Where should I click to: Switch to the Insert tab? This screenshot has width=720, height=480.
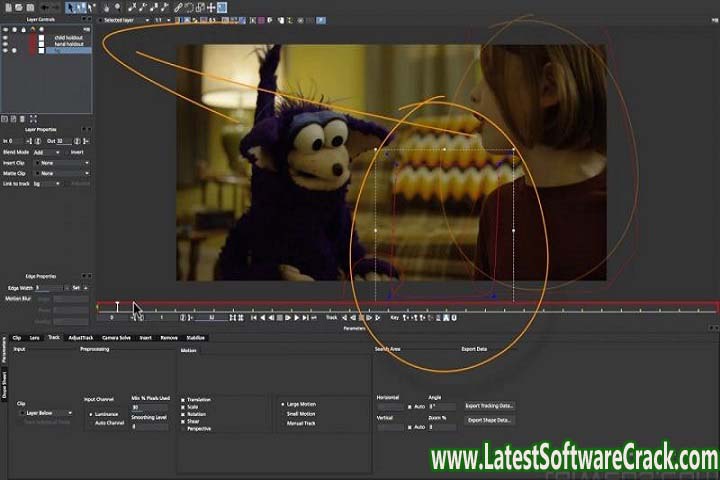[x=146, y=338]
